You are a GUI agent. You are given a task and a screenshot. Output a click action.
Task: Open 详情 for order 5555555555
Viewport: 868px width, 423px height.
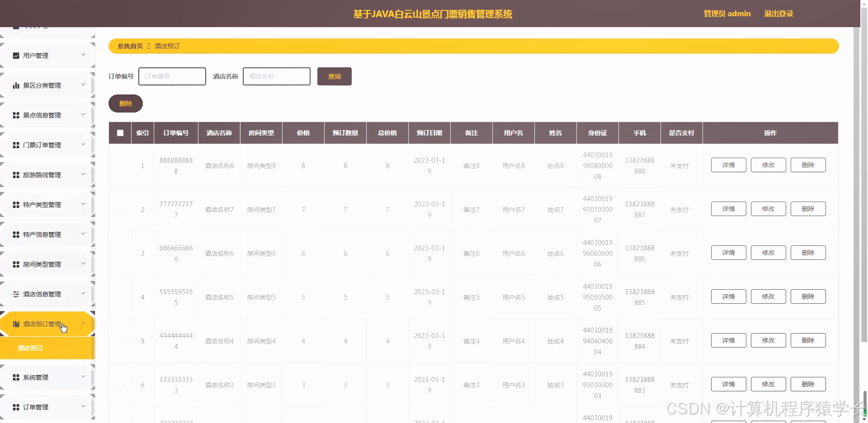(728, 296)
